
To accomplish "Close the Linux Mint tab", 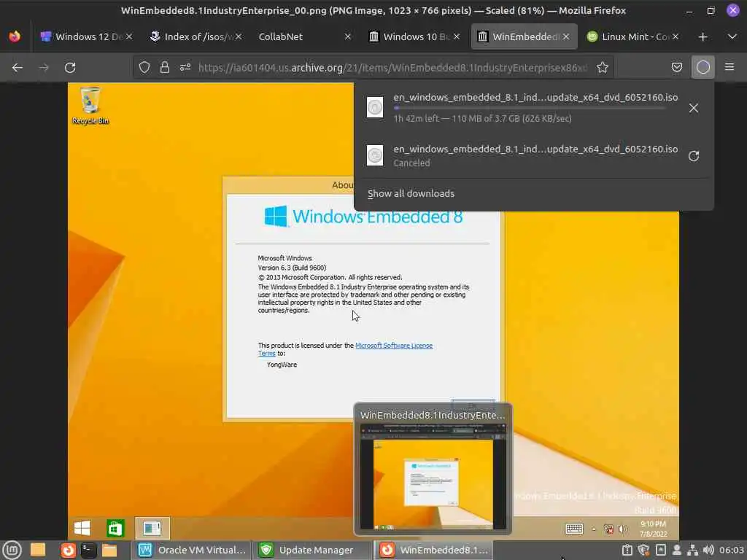I will (676, 36).
